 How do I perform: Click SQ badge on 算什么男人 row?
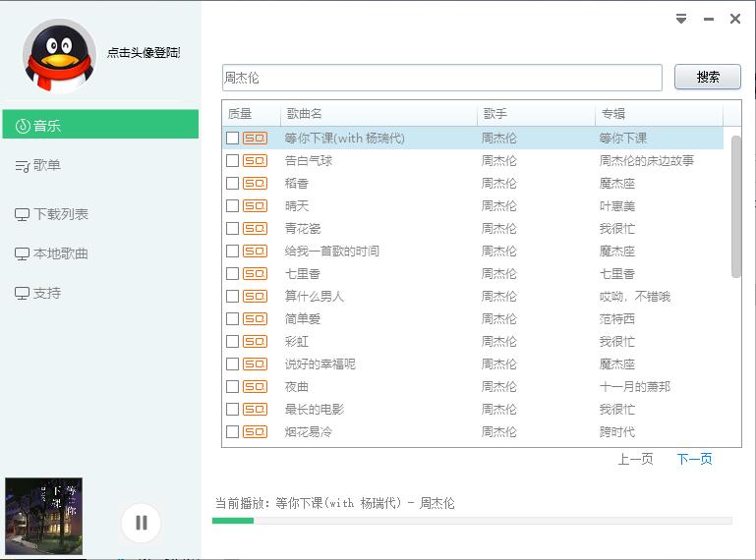coord(255,296)
